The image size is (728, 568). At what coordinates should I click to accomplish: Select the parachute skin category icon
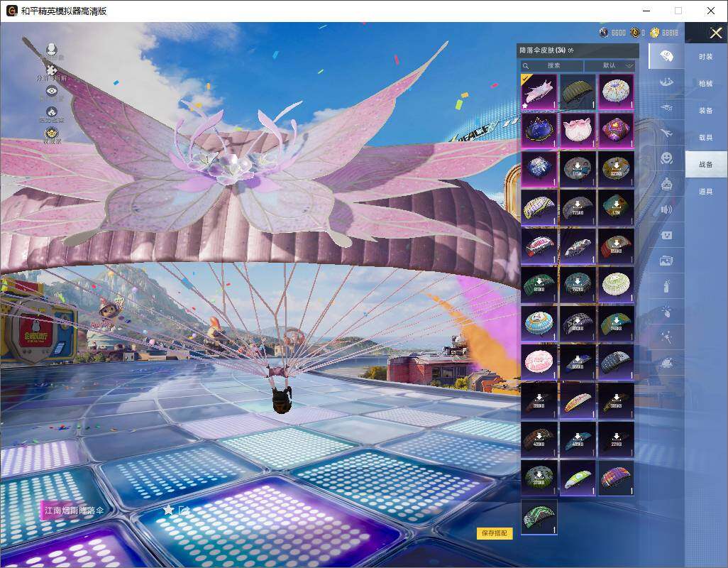tap(666, 56)
